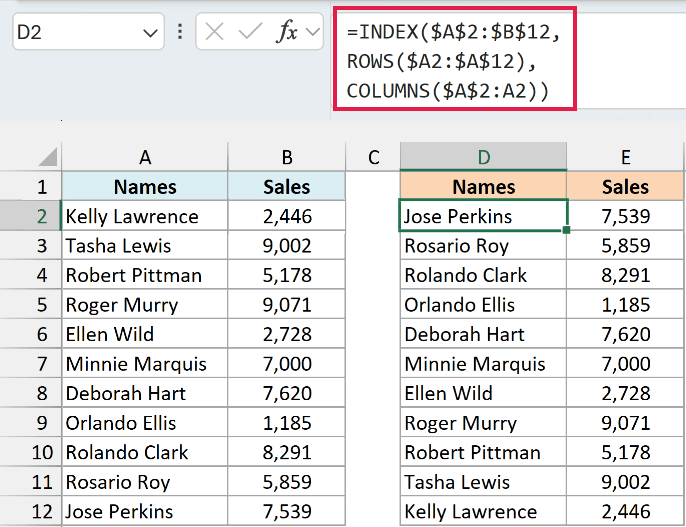Select cell D12 Kelly Lawrence

[x=483, y=511]
